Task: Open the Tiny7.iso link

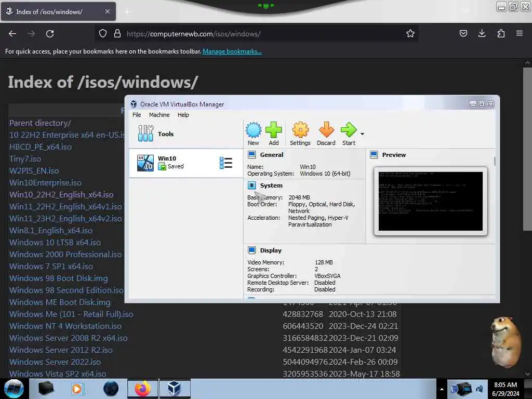Action: coord(25,159)
